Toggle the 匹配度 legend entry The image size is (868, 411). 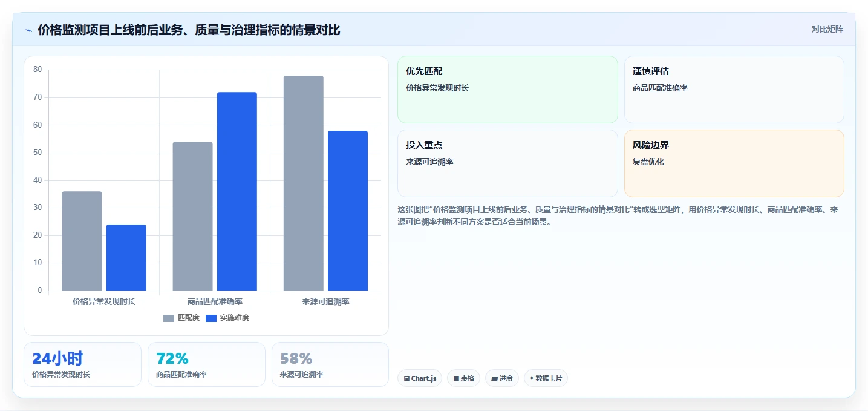click(181, 318)
